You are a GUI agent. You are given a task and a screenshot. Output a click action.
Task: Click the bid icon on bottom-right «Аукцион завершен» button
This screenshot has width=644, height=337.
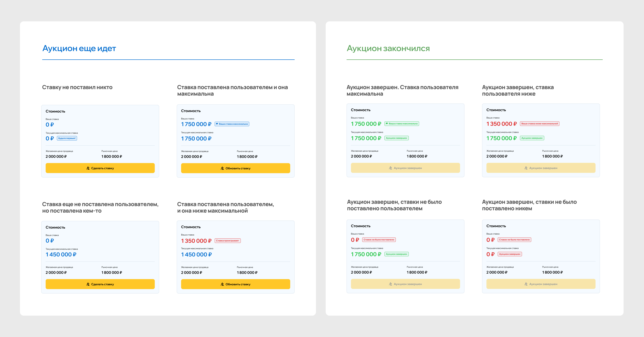[526, 284]
